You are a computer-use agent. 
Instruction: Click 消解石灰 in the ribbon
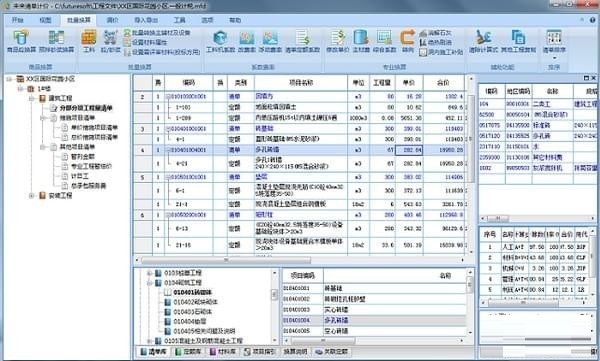tap(435, 33)
